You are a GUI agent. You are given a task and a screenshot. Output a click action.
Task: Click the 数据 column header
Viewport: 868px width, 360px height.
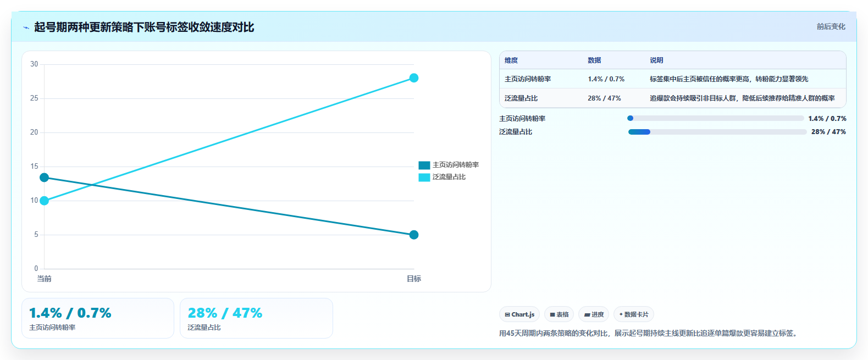coord(594,60)
